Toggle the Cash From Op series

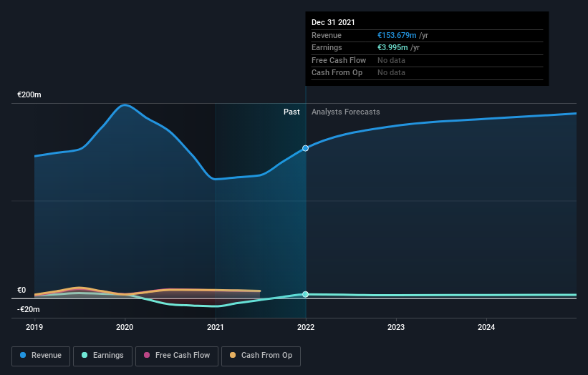(261, 356)
